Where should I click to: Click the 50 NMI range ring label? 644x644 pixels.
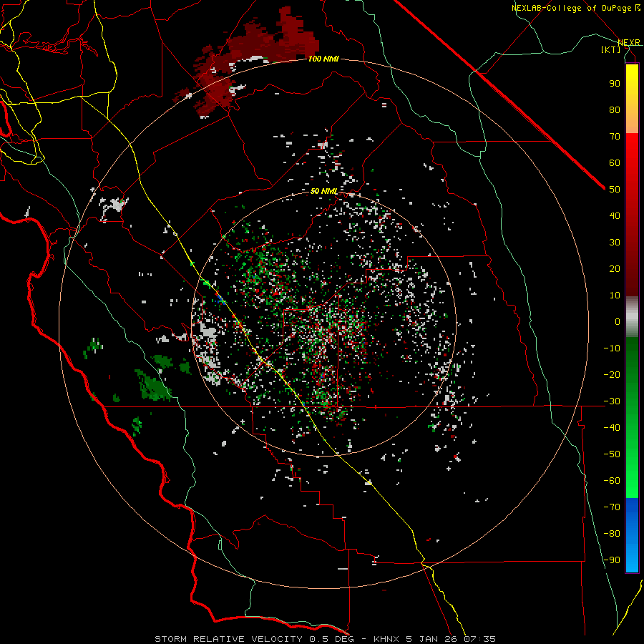tap(324, 191)
